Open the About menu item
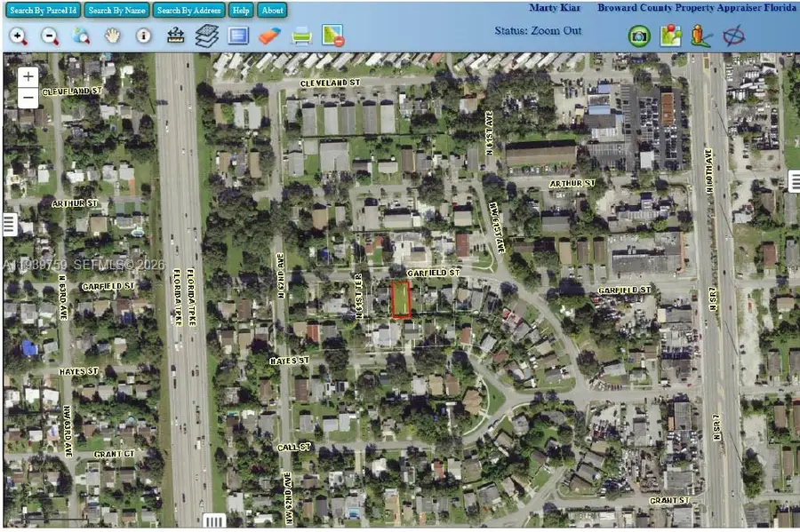800x532 pixels. 271,10
